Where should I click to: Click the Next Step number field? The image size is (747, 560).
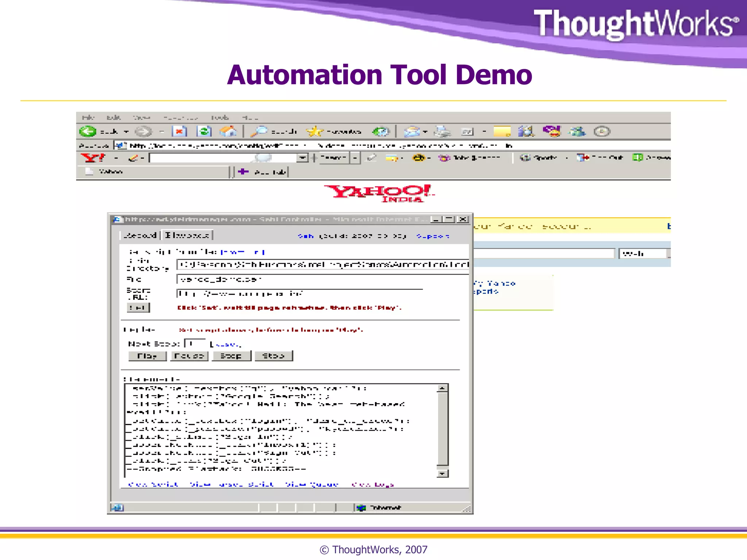[x=195, y=343]
